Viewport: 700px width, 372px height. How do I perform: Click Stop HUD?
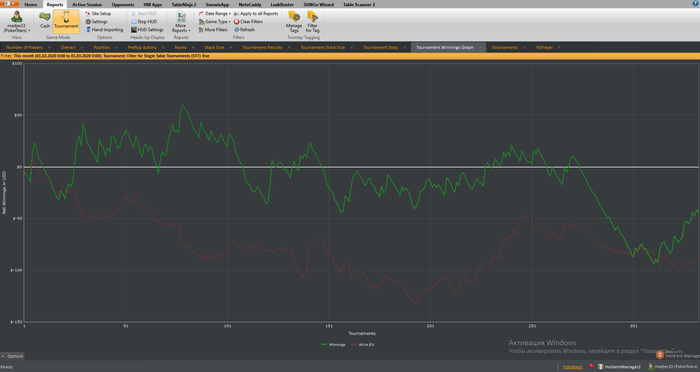144,21
